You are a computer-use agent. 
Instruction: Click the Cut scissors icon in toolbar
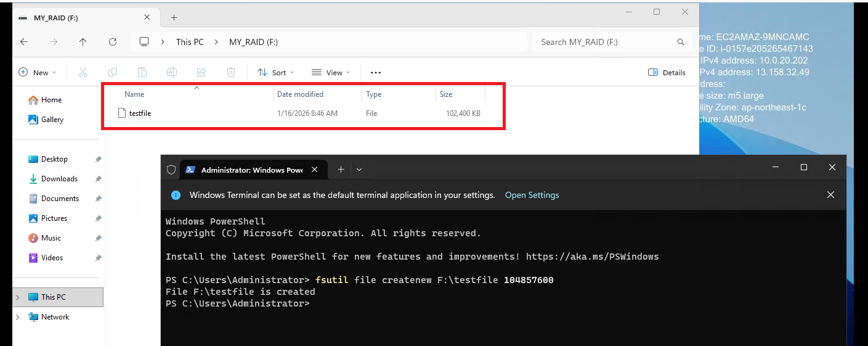[83, 72]
